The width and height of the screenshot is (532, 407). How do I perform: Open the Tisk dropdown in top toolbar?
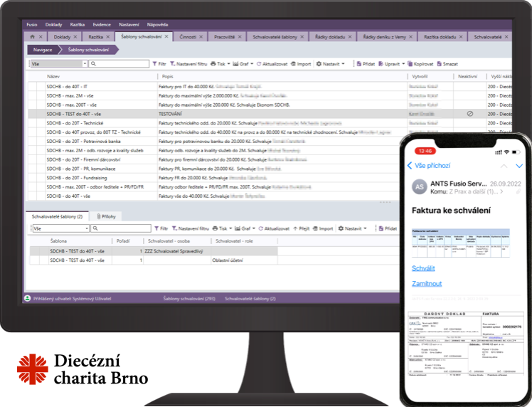point(219,63)
